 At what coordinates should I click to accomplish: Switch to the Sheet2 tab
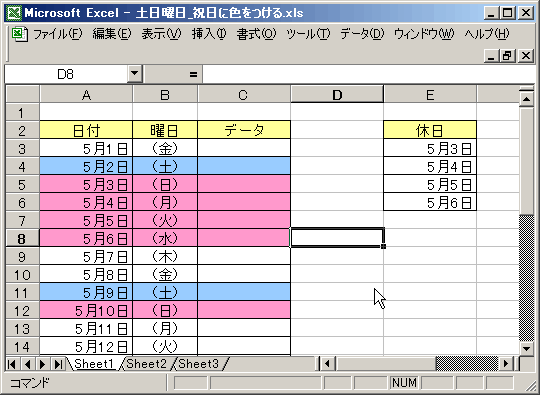pos(147,364)
